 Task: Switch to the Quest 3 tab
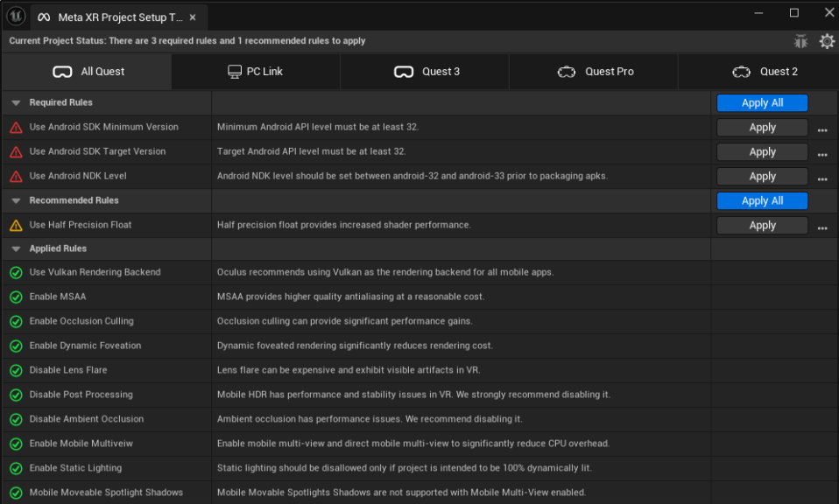point(425,72)
